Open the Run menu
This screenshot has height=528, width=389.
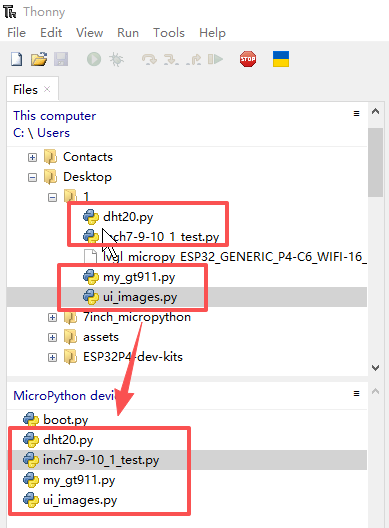(x=128, y=33)
